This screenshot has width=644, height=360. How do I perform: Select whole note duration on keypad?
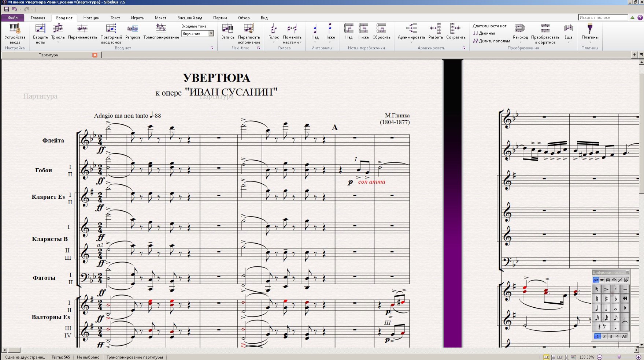click(x=616, y=308)
